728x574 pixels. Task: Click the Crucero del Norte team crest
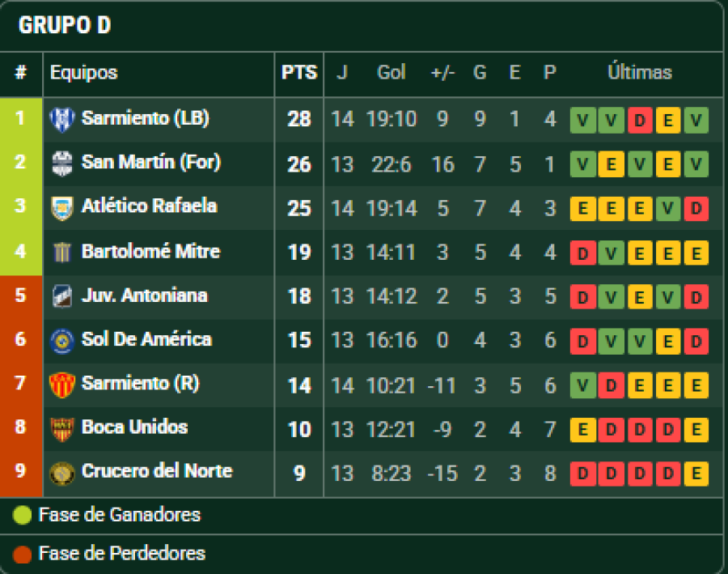61,472
